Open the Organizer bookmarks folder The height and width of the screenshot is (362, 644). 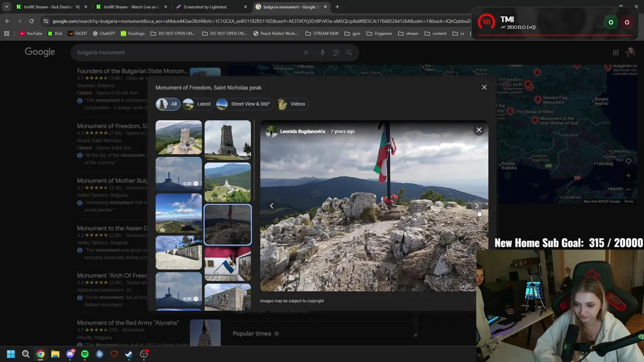pos(379,34)
